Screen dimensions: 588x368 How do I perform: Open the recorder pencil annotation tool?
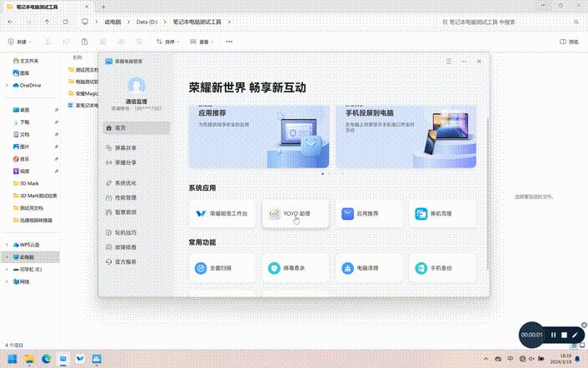[575, 335]
